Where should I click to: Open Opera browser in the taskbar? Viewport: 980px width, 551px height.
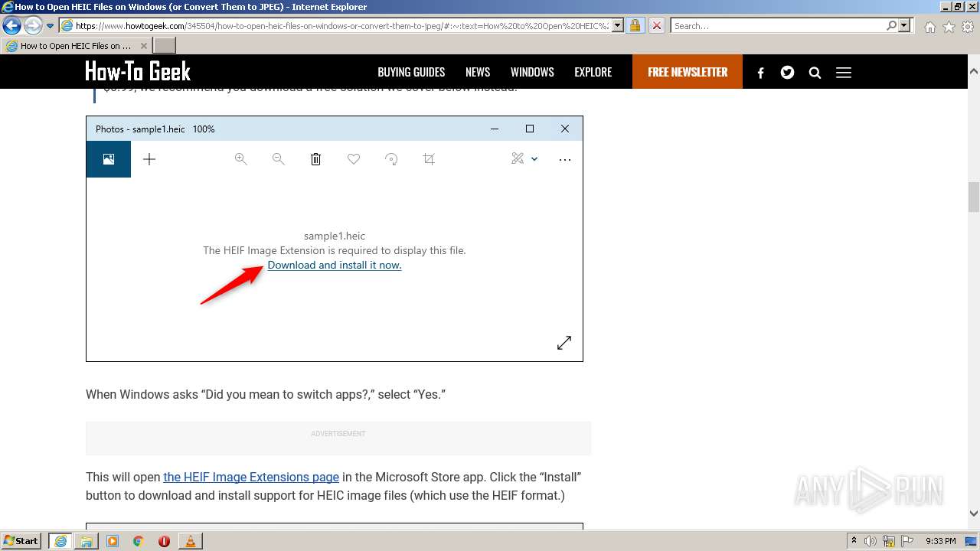point(164,541)
